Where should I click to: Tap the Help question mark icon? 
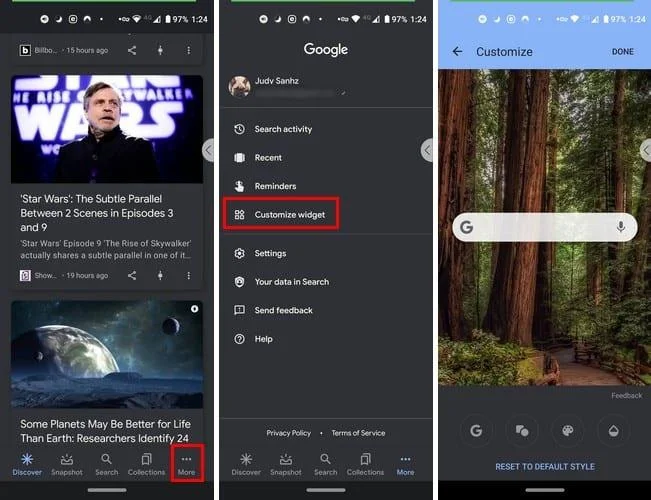pos(240,339)
